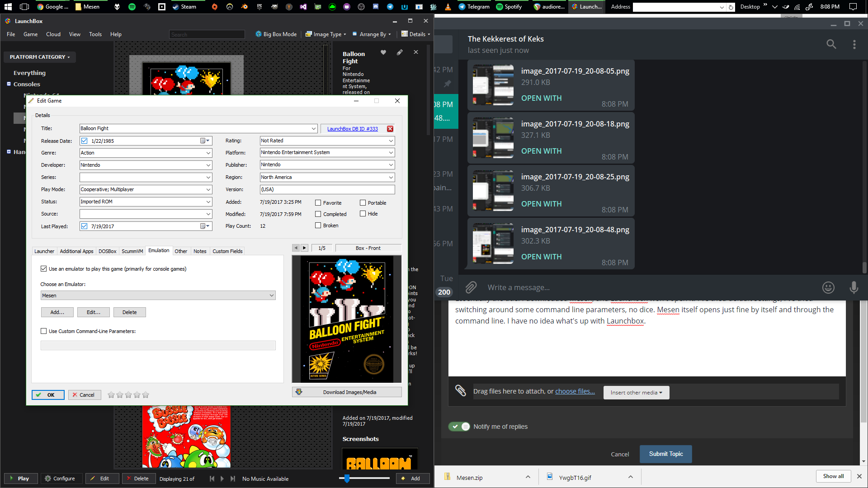The height and width of the screenshot is (488, 868).
Task: Open image_2017-07-19_20-08-48.png thumbnail
Action: (x=493, y=244)
